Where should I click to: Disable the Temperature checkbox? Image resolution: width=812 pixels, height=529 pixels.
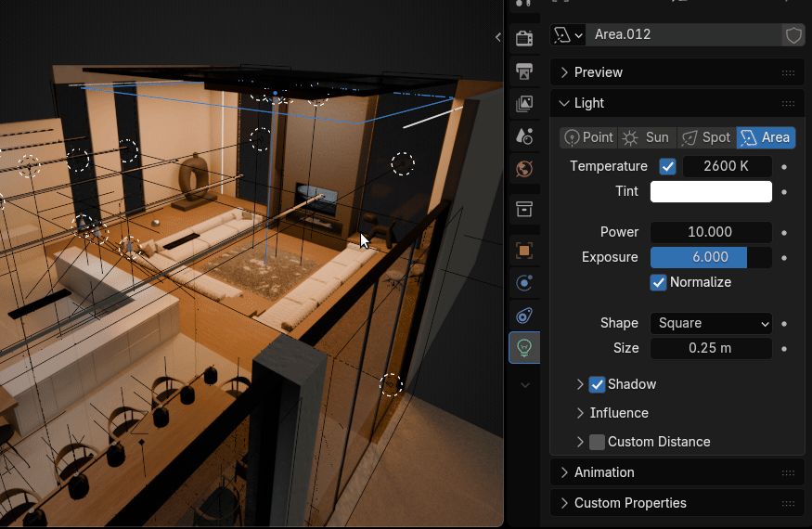click(667, 166)
